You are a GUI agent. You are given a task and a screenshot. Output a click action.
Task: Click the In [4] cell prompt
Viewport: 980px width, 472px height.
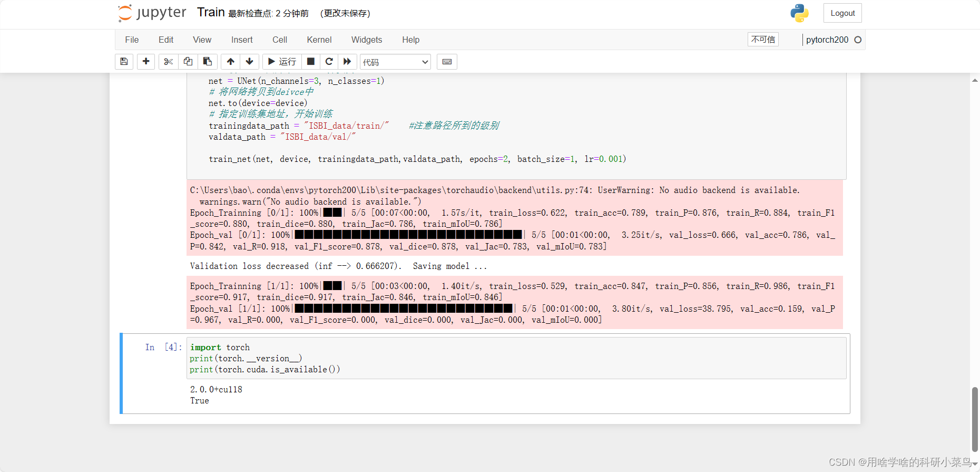163,347
